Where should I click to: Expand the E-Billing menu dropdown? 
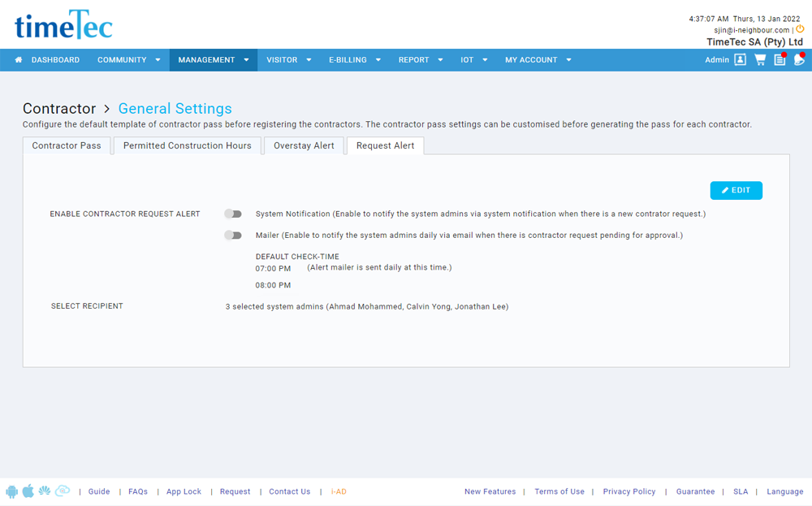coord(354,60)
